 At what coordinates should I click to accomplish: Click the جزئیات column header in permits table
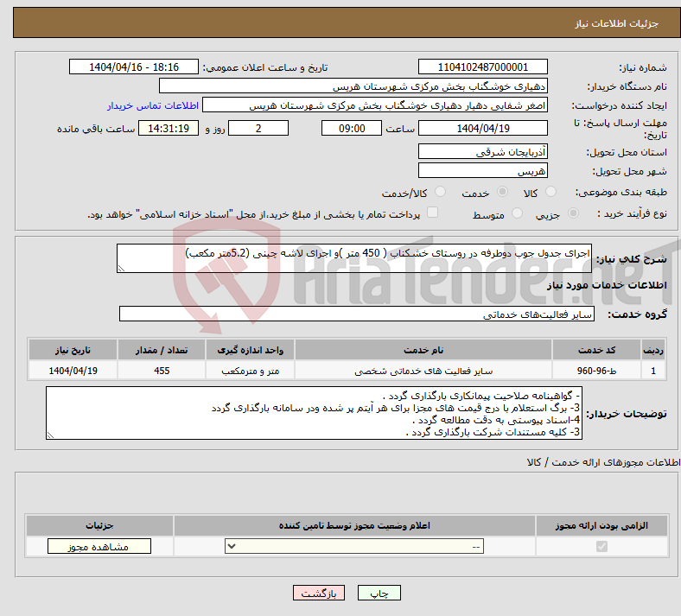99,525
